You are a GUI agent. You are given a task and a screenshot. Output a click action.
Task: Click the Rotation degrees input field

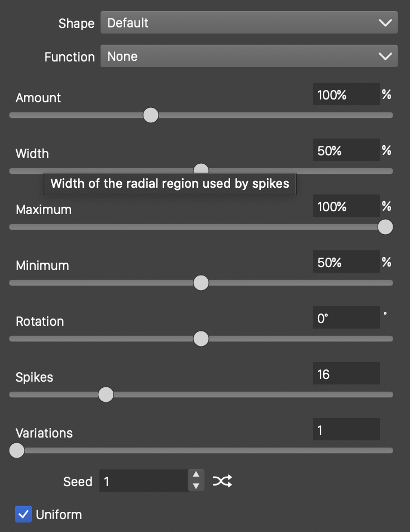pos(346,318)
